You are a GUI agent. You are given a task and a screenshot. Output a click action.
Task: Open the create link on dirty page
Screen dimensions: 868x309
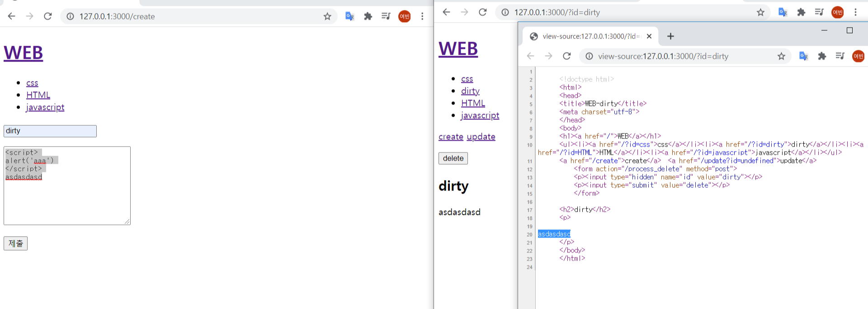[451, 137]
